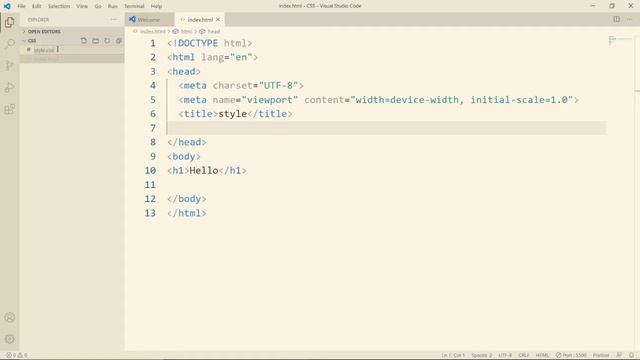This screenshot has width=640, height=360.
Task: Click index.html in the breadcrumb
Action: pos(153,31)
